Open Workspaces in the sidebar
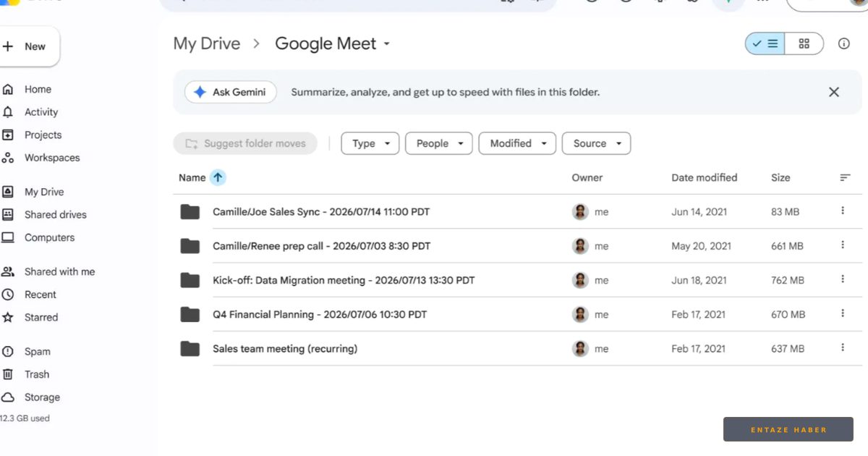 point(52,158)
